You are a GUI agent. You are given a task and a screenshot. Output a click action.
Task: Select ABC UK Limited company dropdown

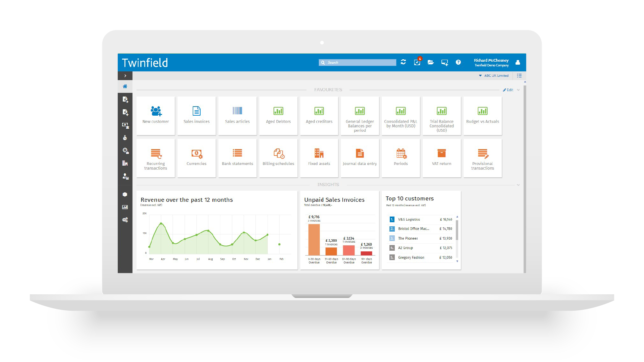tap(493, 76)
